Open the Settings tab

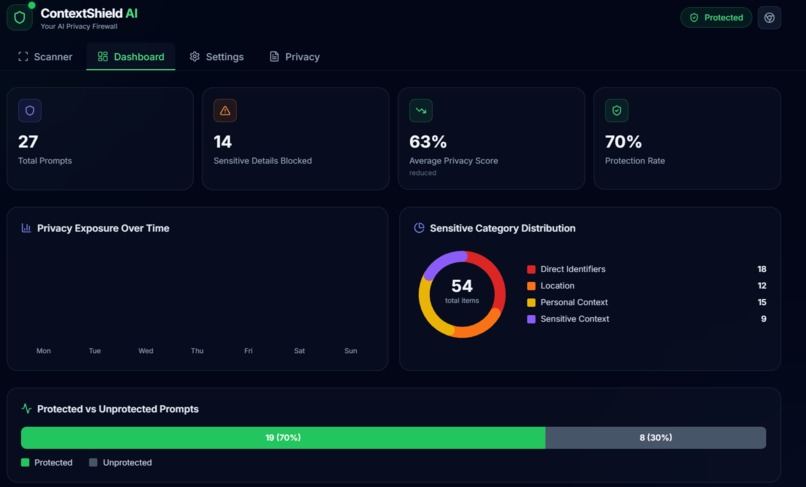(x=216, y=57)
